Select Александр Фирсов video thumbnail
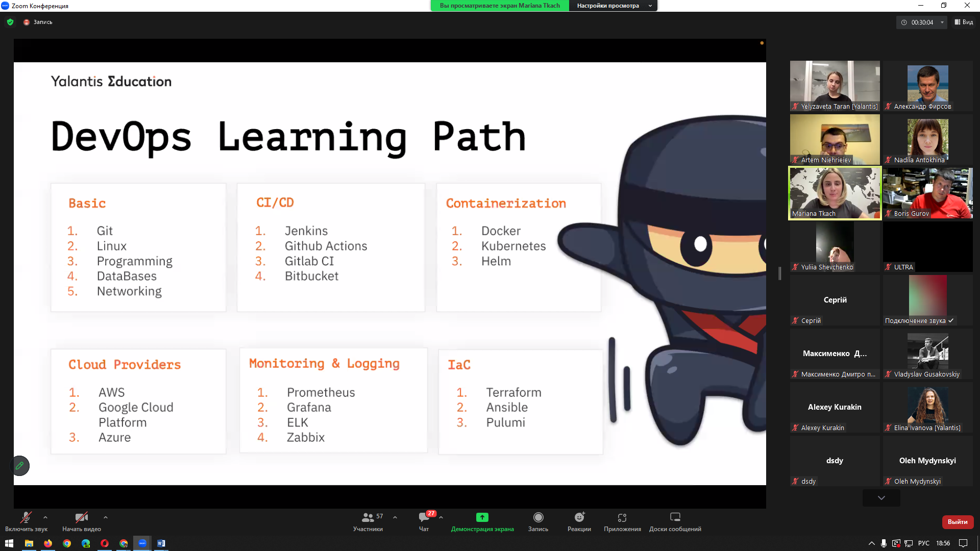980x551 pixels. click(x=928, y=86)
